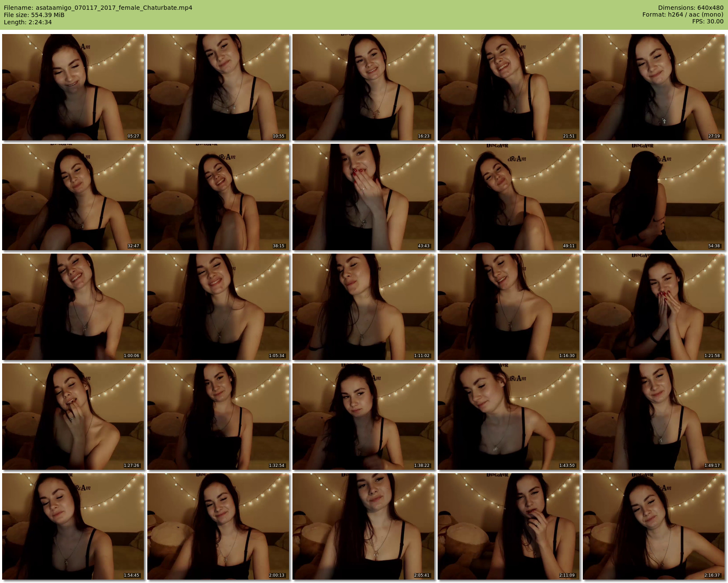
Task: Open the thumbnail at 2:05:41
Action: (364, 526)
